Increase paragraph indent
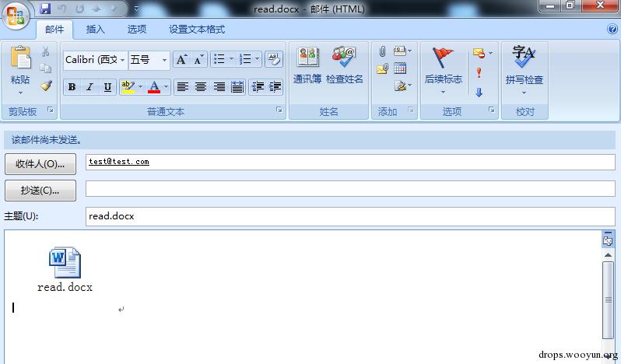The image size is (621, 364). pyautogui.click(x=275, y=86)
